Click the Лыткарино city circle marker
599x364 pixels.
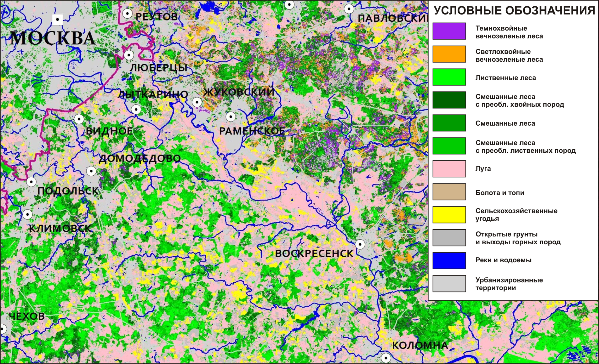(x=136, y=110)
